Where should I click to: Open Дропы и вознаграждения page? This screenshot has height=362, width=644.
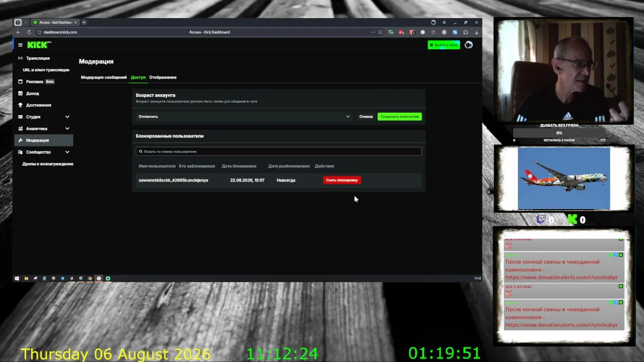coord(48,164)
